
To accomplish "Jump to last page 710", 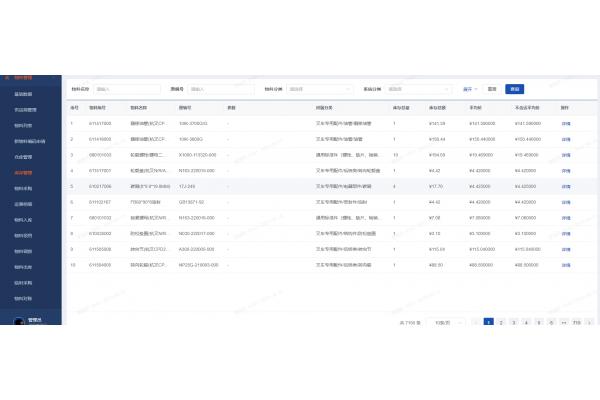I will [x=576, y=323].
